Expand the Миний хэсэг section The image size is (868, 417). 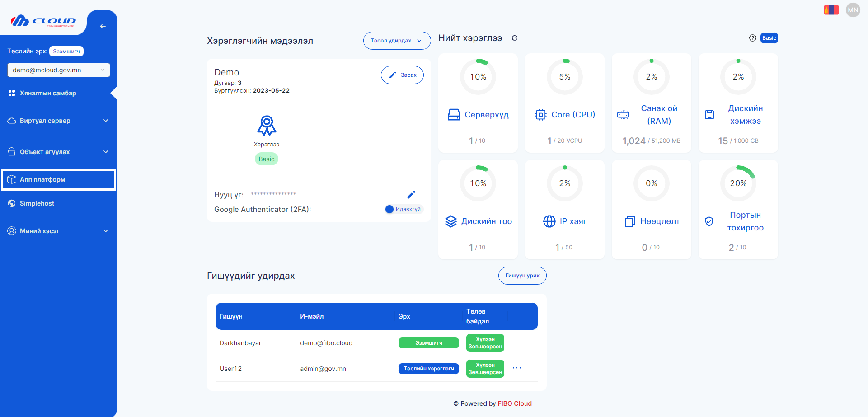coord(58,230)
